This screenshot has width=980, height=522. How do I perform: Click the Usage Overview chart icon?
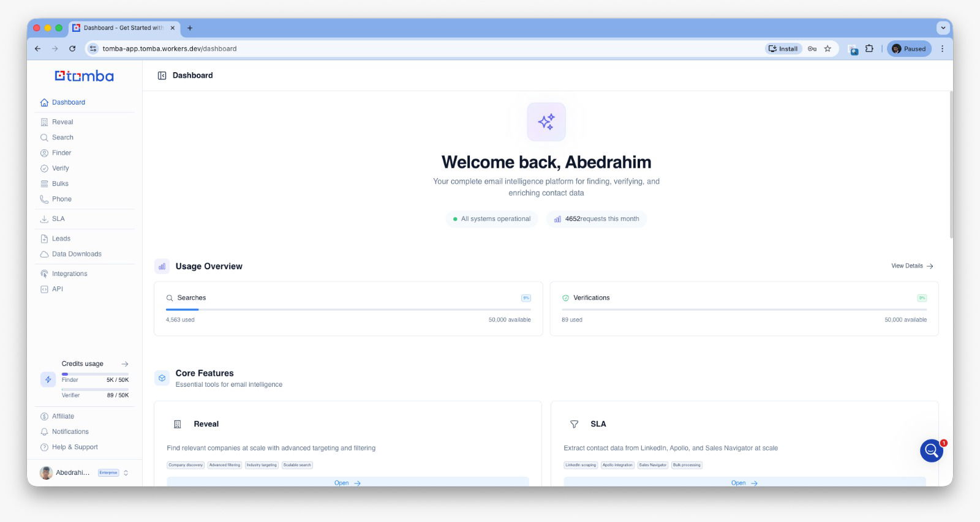162,266
